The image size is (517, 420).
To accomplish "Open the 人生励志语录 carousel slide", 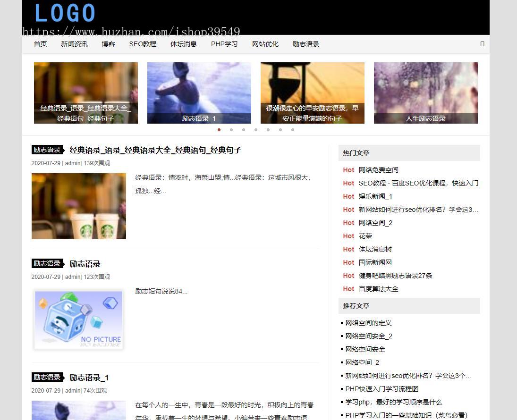I will (x=426, y=93).
